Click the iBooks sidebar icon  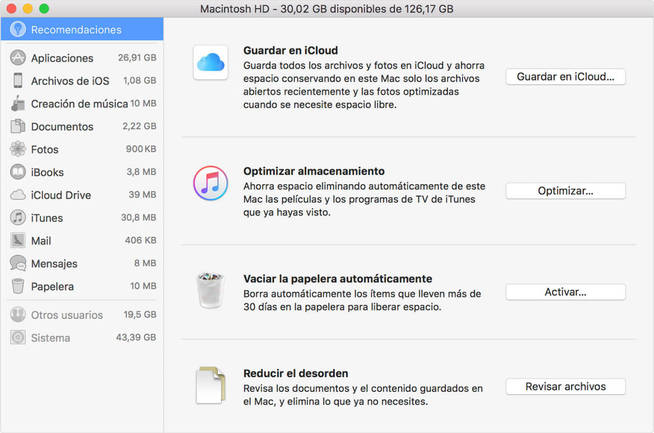click(x=18, y=172)
